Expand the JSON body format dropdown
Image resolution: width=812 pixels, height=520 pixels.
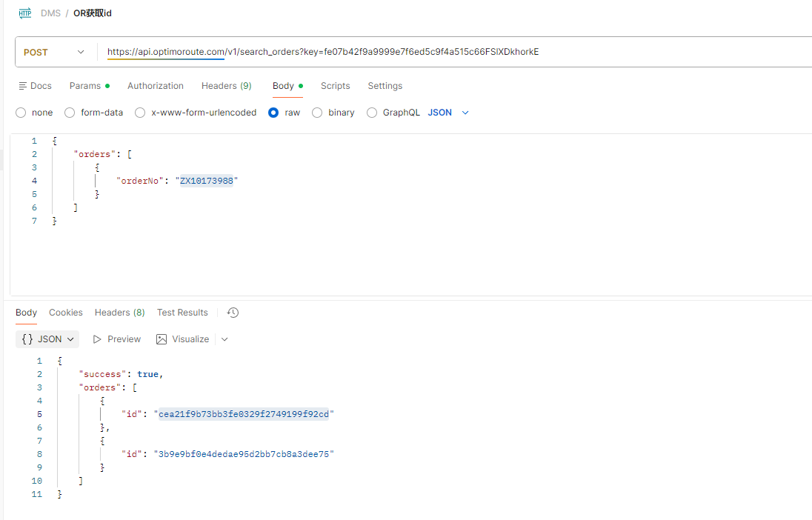coord(449,113)
